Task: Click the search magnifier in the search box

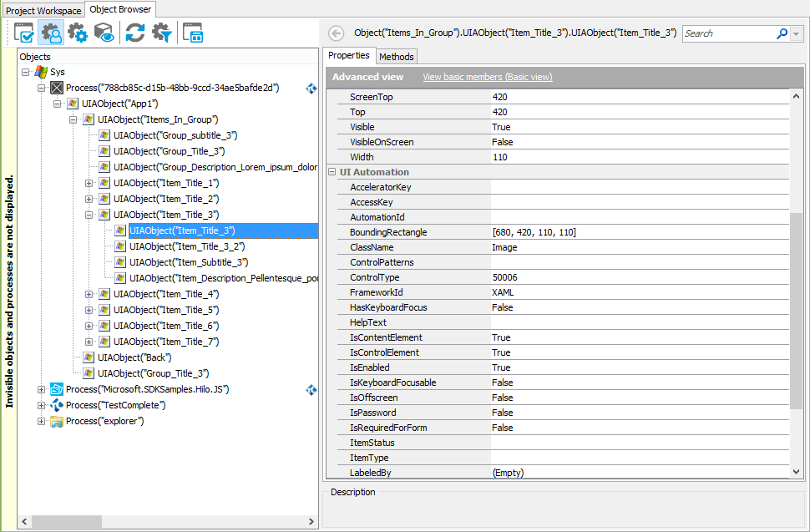Action: [785, 33]
